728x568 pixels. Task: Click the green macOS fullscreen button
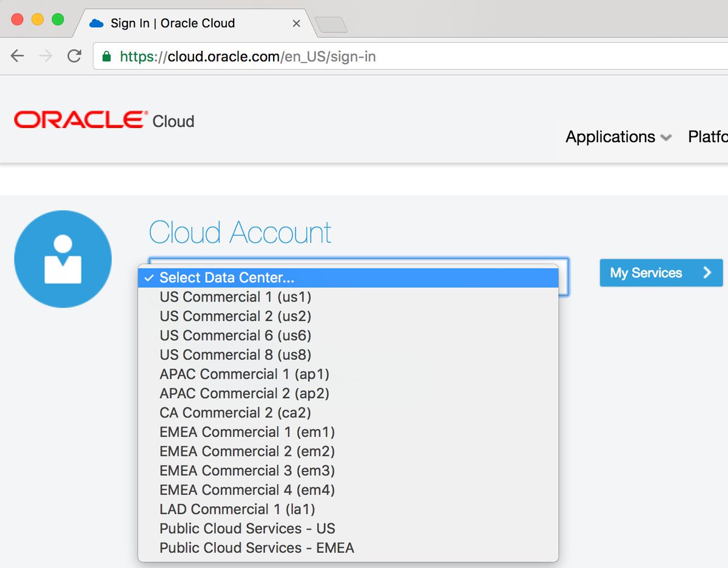[58, 19]
